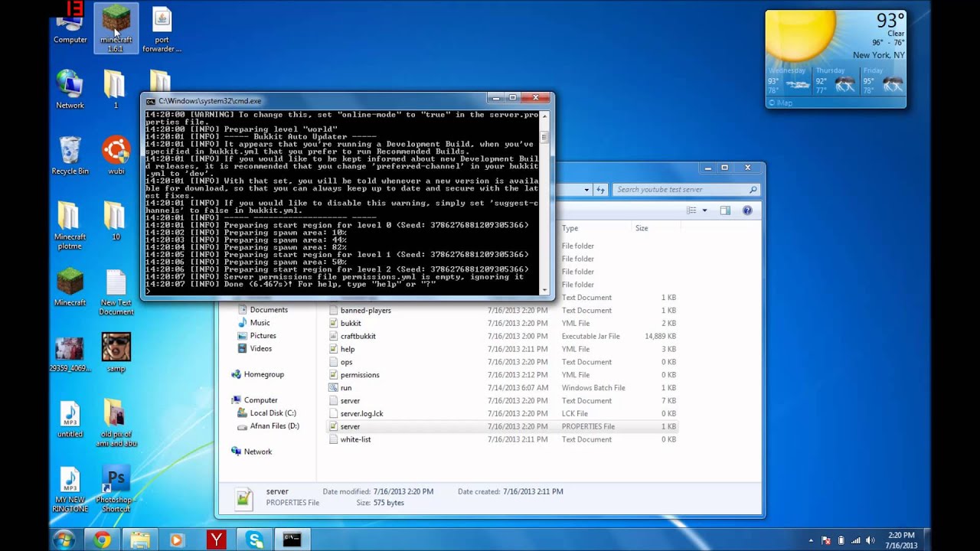Click the Windows Start button

64,540
